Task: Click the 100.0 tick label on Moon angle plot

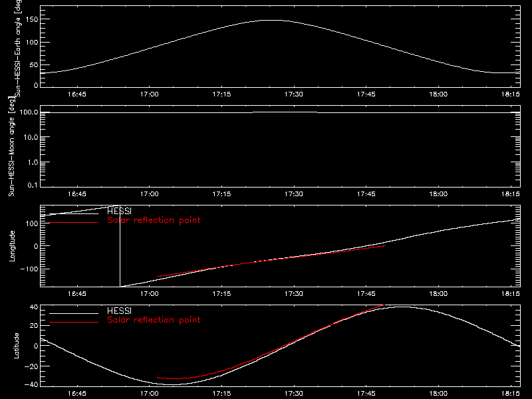Action: tap(29, 112)
